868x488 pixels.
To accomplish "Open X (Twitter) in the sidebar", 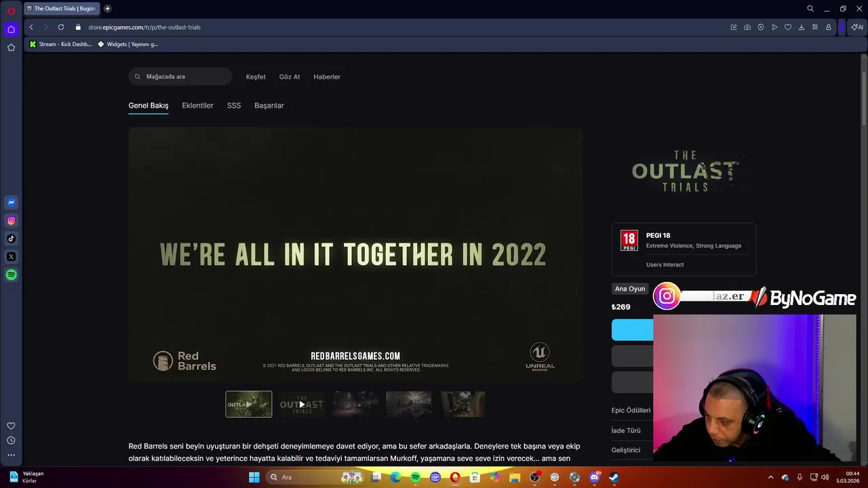I will point(11,257).
